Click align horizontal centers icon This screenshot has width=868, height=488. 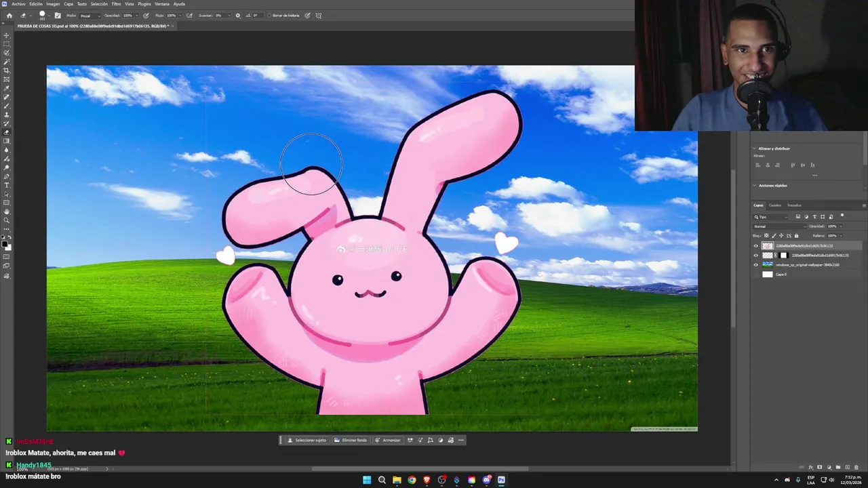[768, 165]
